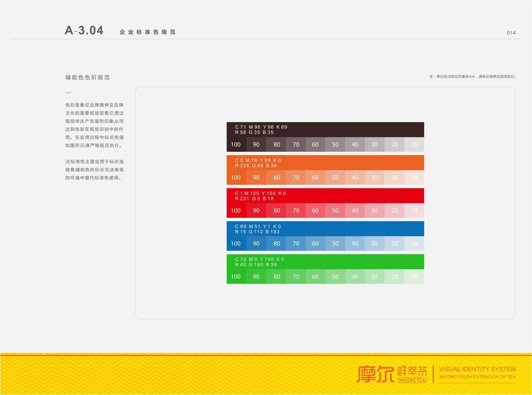The height and width of the screenshot is (395, 532).
Task: Click the section heading 辅助色色阶规范
Action: point(88,77)
